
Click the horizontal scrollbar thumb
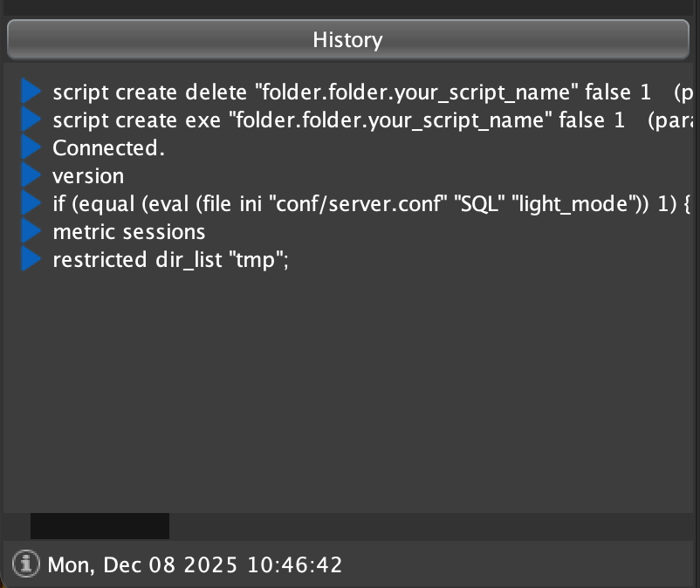click(x=100, y=526)
